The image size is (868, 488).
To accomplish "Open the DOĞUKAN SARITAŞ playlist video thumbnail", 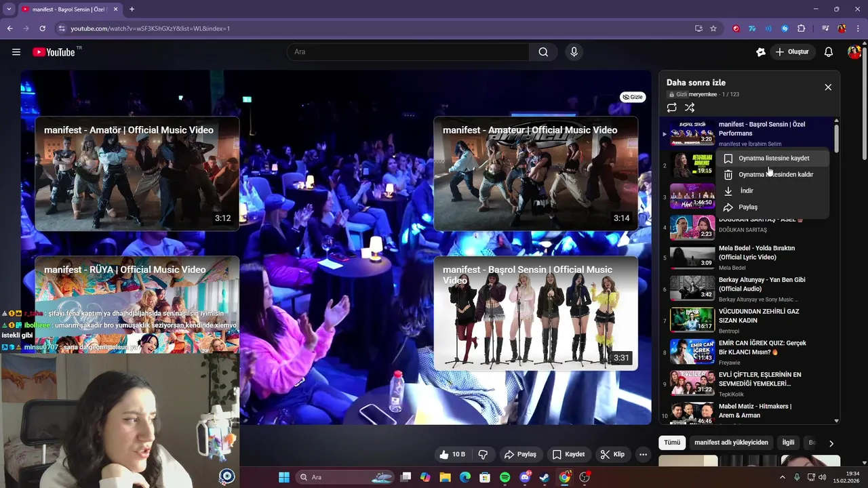I will click(x=692, y=228).
